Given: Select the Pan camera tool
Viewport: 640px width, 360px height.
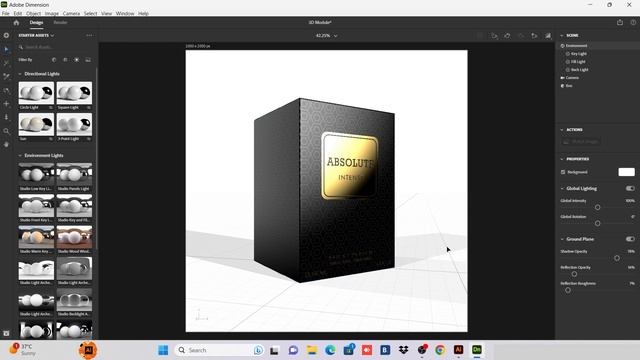Looking at the screenshot, I should (6, 104).
